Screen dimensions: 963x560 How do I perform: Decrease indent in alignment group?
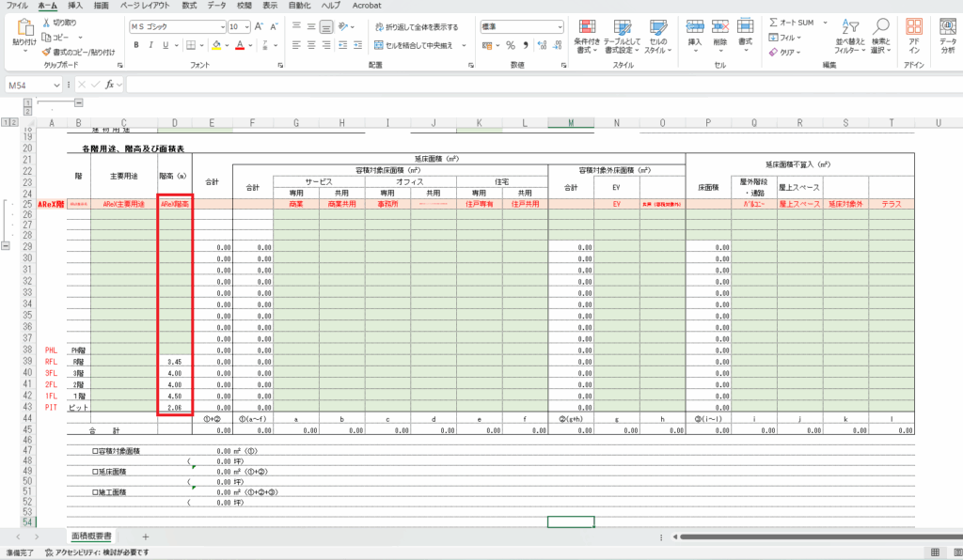[342, 45]
